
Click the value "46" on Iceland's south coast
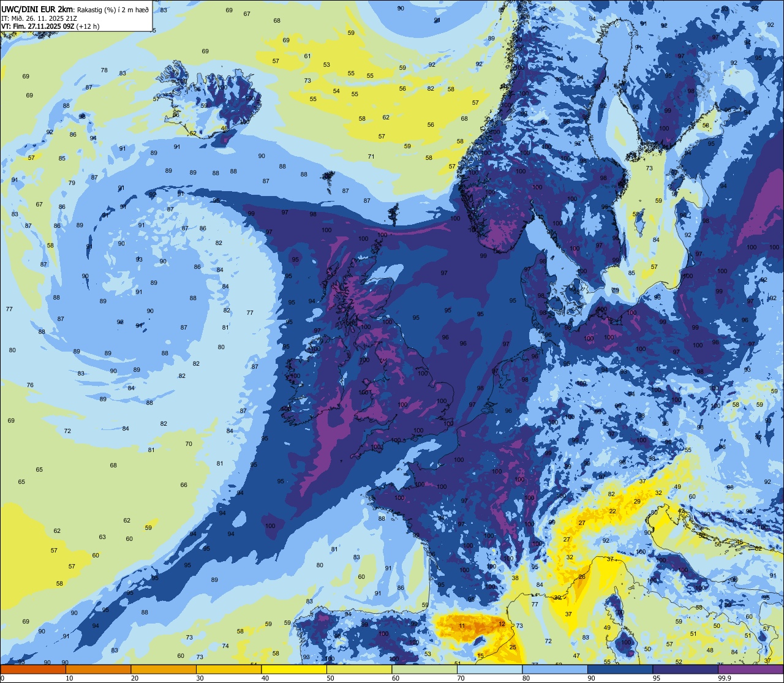tap(224, 129)
